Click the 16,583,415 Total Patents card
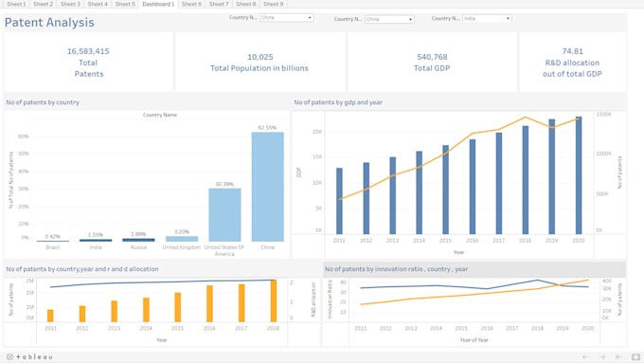This screenshot has height=363, width=644. (88, 63)
